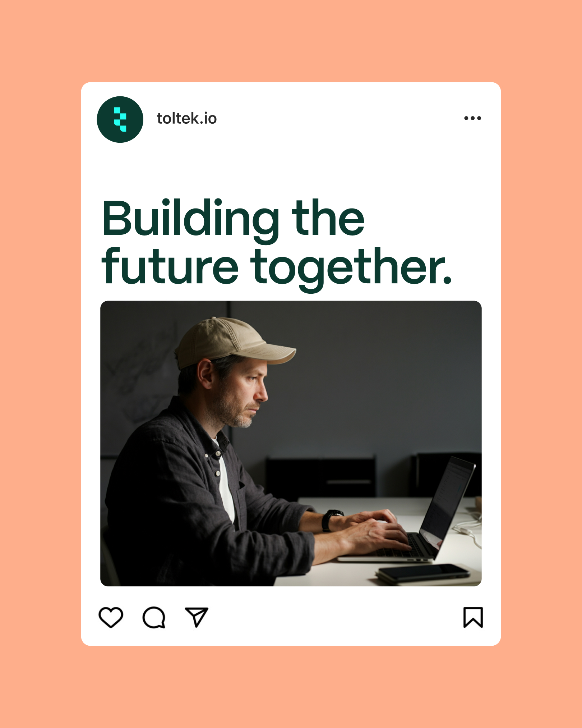
Task: Visit the toltek.io username link
Action: 187,118
